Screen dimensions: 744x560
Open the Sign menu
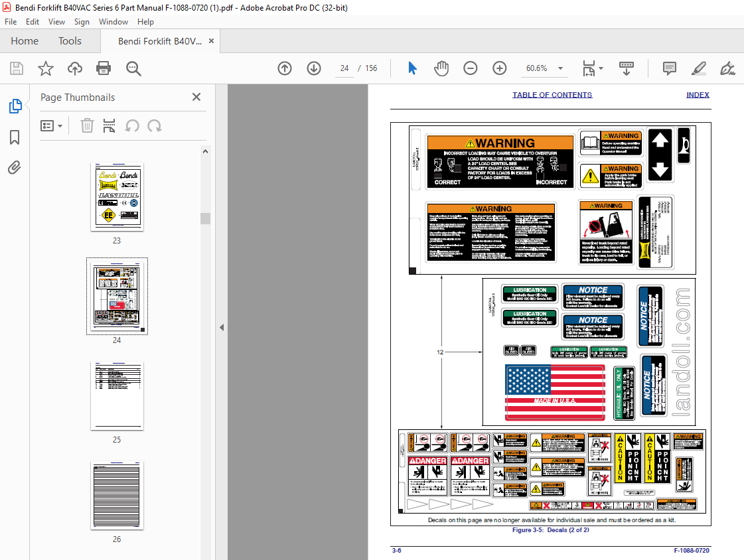pos(82,22)
